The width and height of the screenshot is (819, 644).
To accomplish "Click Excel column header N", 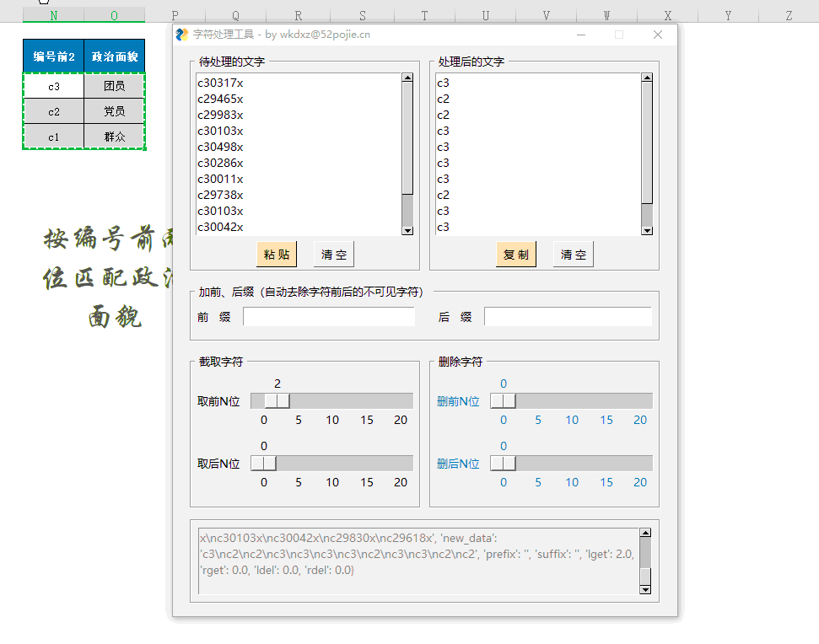I will 54,14.
